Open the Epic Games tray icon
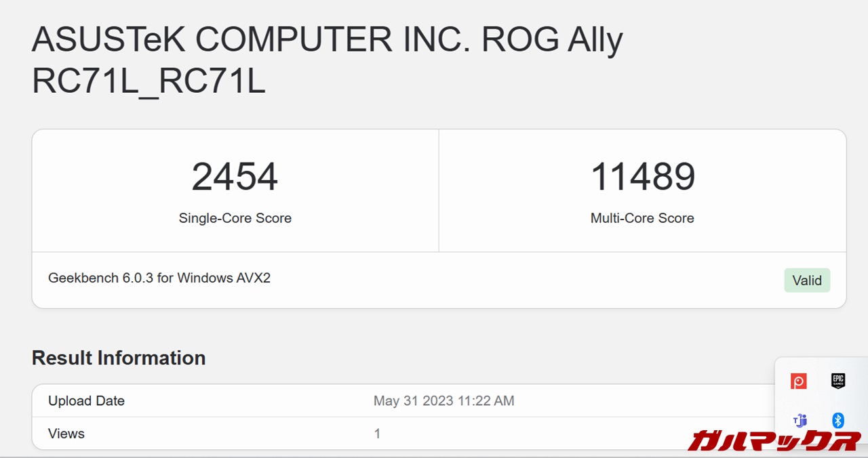 pos(838,381)
